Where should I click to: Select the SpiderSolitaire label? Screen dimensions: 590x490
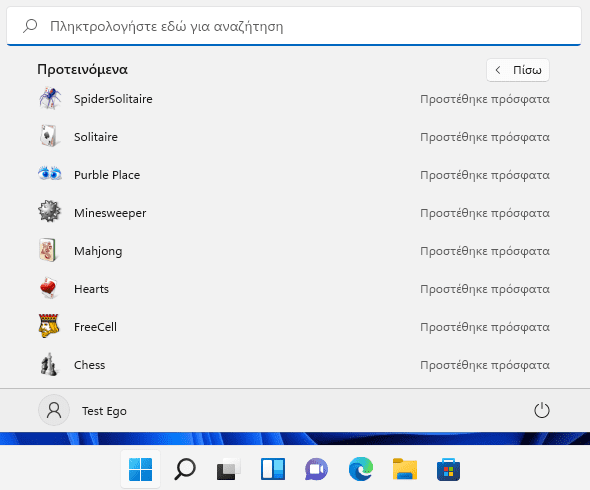pos(113,99)
